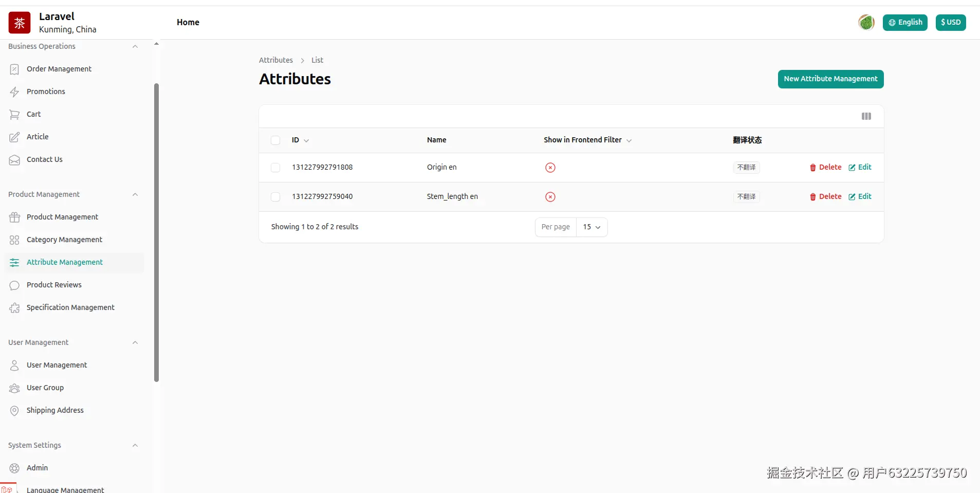
Task: Click the sidebar vertical scrollbar
Action: point(156,231)
